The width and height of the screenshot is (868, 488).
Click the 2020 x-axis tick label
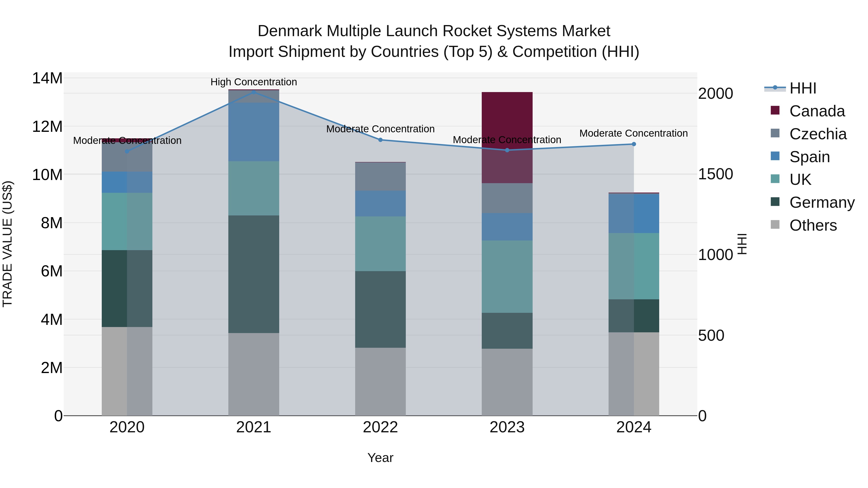click(x=127, y=427)
